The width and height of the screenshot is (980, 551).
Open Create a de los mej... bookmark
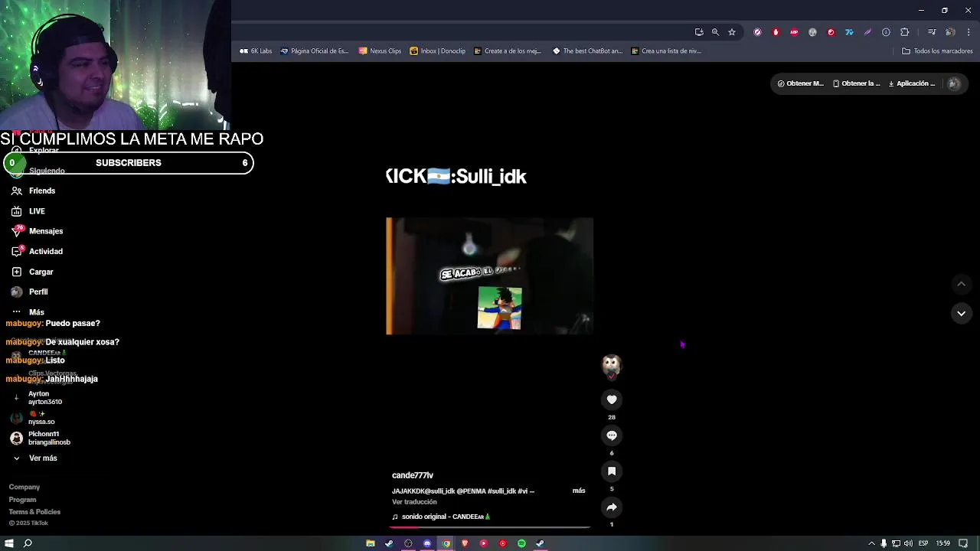[x=507, y=51]
